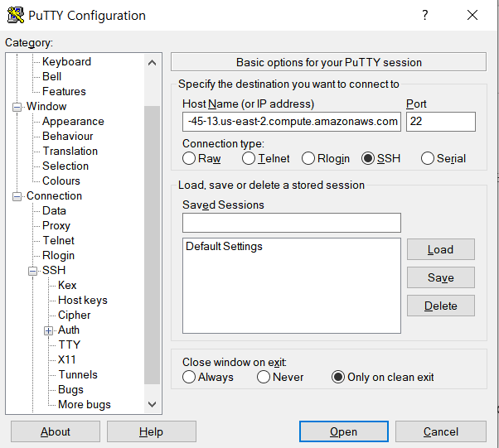The height and width of the screenshot is (448, 499).
Task: Click the Port input field
Action: click(x=441, y=122)
